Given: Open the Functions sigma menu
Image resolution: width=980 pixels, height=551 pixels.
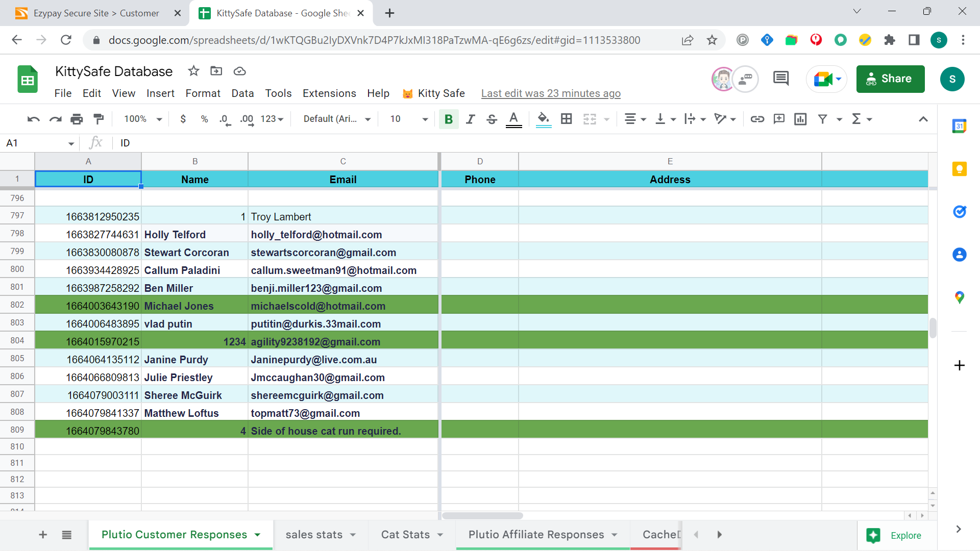Looking at the screenshot, I should point(862,119).
